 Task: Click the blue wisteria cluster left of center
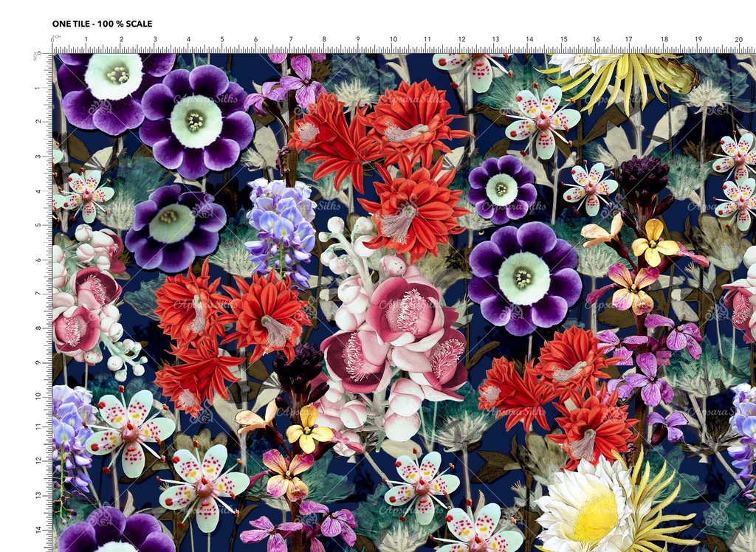pyautogui.click(x=281, y=225)
